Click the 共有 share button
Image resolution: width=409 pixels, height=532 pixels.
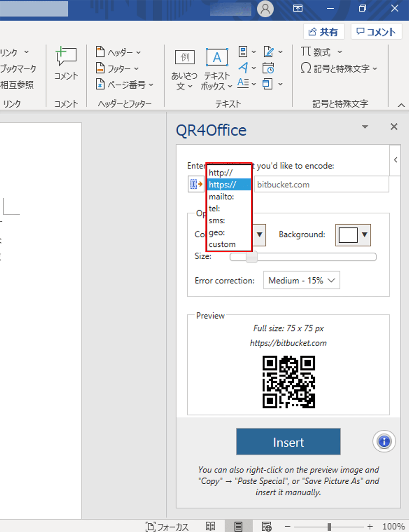(324, 32)
